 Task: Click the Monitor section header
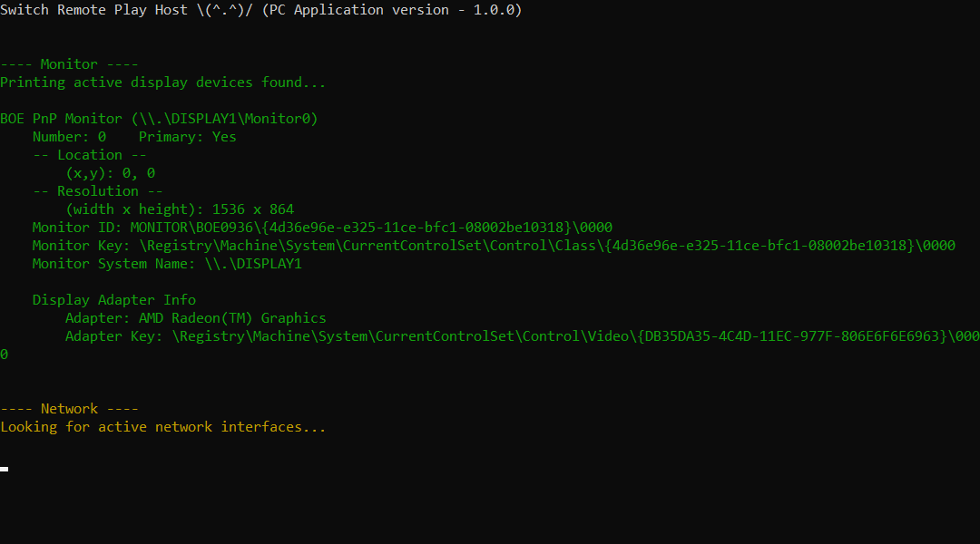[x=69, y=64]
